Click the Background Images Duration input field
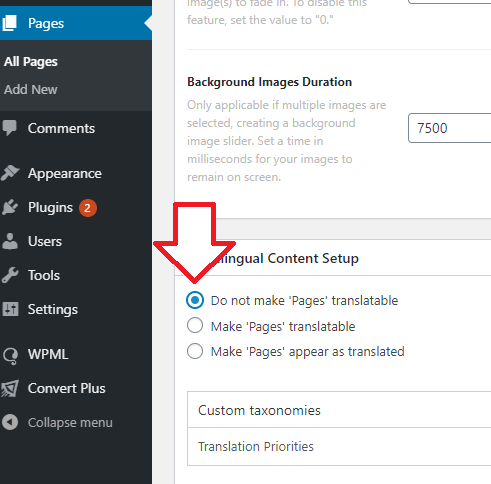 pos(450,128)
